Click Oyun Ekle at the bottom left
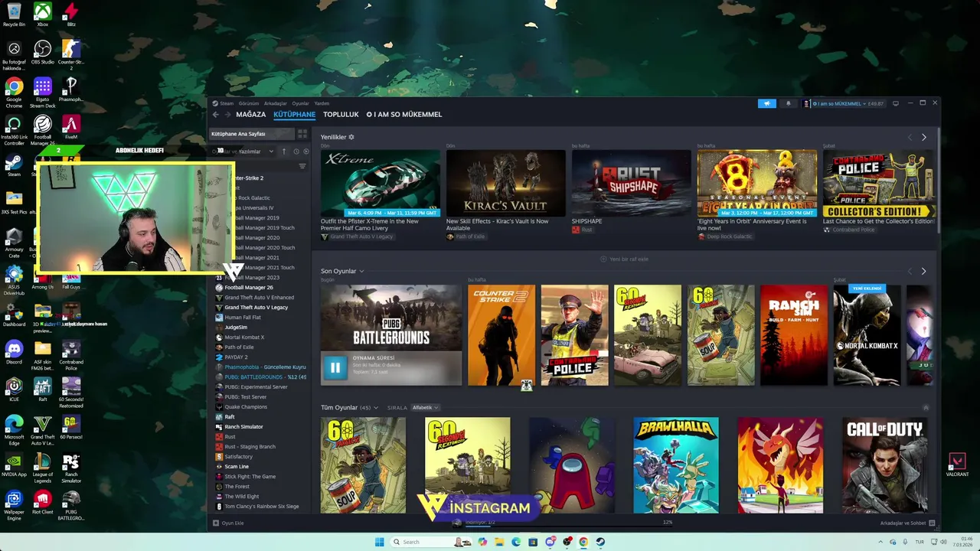The width and height of the screenshot is (980, 551). point(228,523)
